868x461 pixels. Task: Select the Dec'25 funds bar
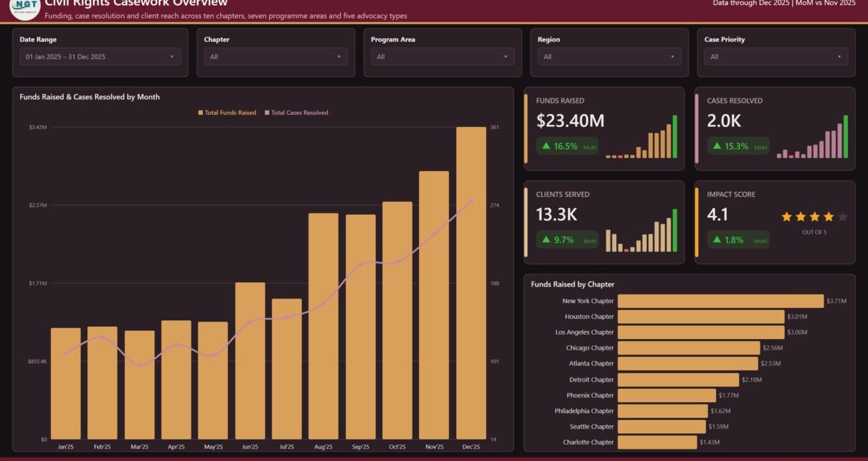click(471, 283)
